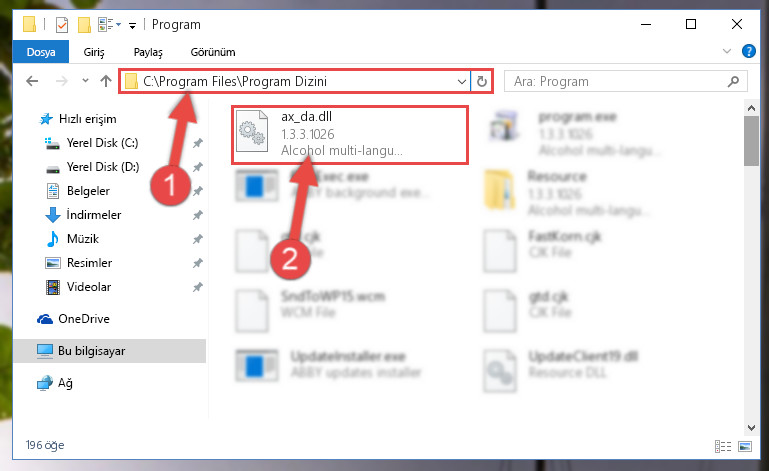Unpin Videolar using its pin icon
This screenshot has height=471, width=769.
(198, 287)
